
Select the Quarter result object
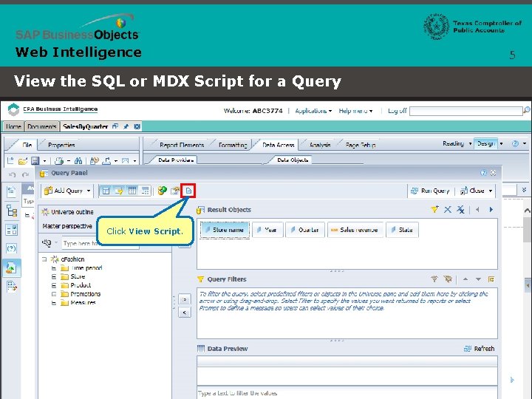305,230
